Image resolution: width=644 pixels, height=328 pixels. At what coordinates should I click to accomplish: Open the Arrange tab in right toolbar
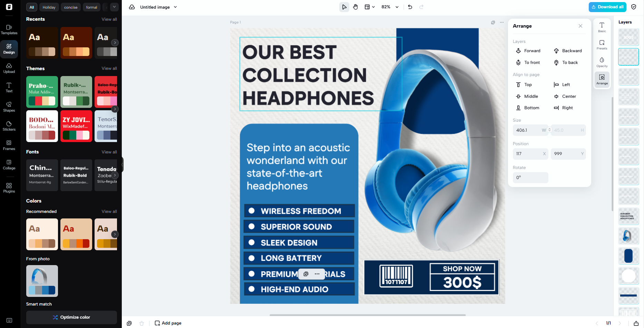pyautogui.click(x=602, y=79)
